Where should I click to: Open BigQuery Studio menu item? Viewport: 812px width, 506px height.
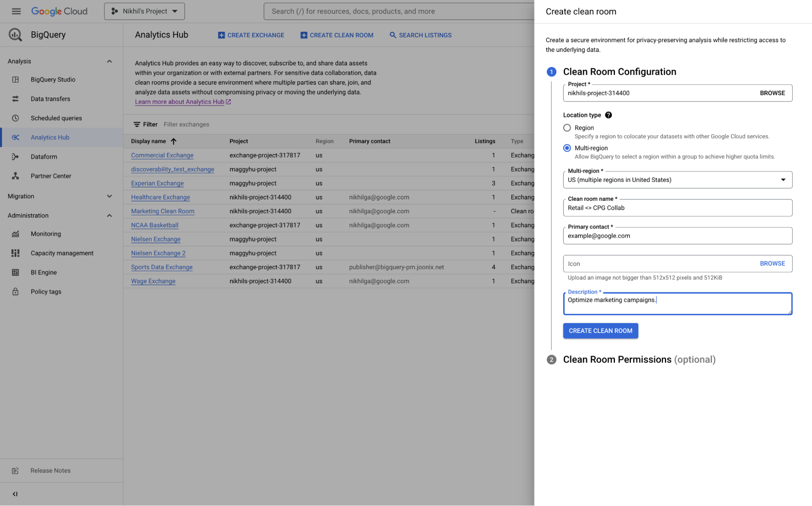53,80
